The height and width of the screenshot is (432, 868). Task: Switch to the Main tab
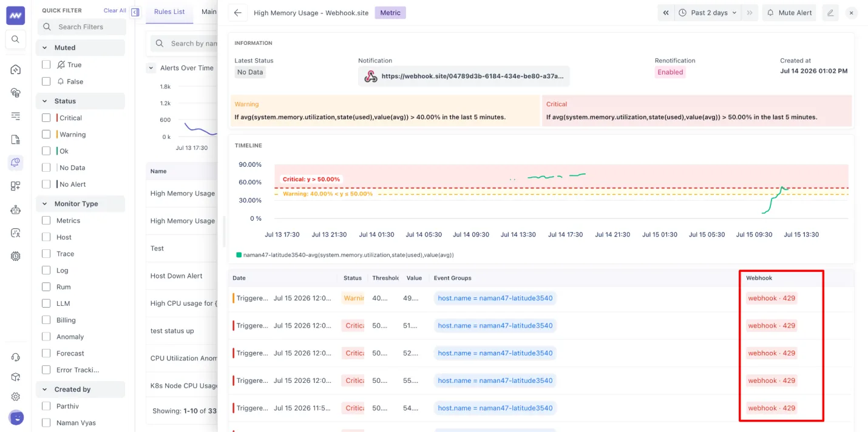tap(209, 12)
